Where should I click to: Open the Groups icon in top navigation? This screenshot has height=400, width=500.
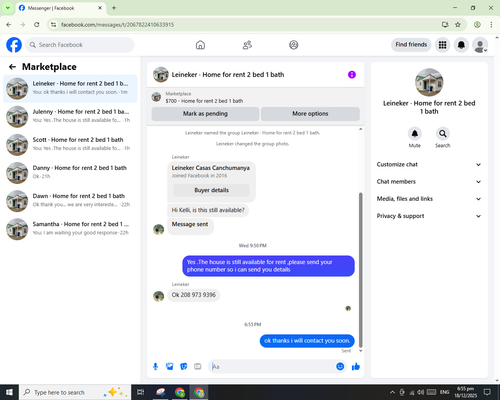coord(294,45)
